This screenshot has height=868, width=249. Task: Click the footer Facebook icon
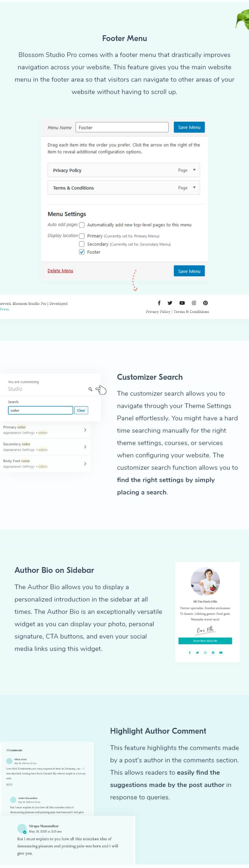159,303
